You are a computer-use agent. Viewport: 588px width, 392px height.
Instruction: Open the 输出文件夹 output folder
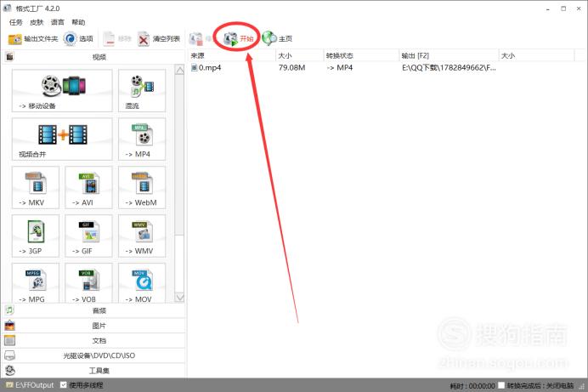[33, 38]
